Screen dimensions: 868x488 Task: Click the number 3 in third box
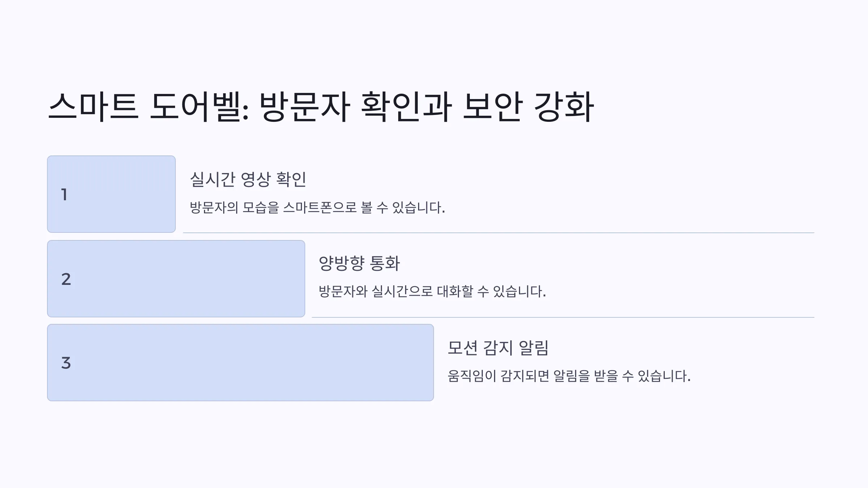coord(66,363)
